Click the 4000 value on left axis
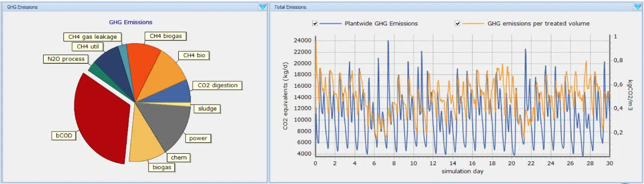This screenshot has width=644, height=184. pyautogui.click(x=304, y=154)
